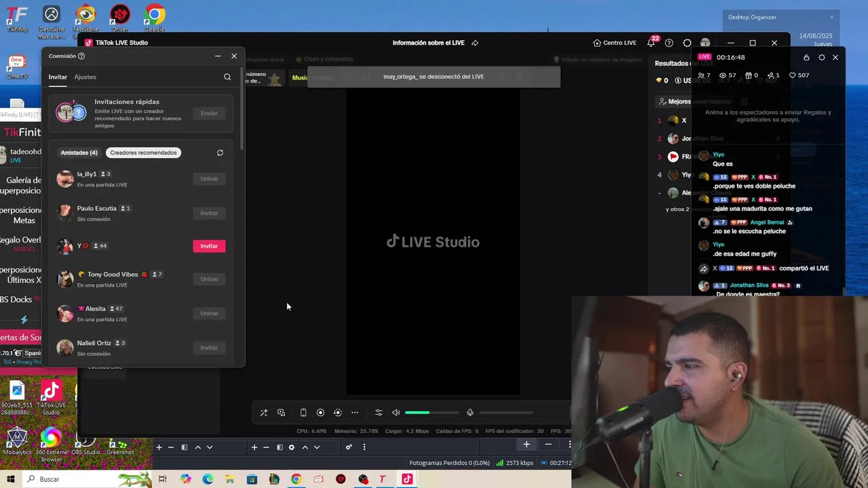Click the Música tab in the Studio bar
The width and height of the screenshot is (868, 488).
[300, 78]
